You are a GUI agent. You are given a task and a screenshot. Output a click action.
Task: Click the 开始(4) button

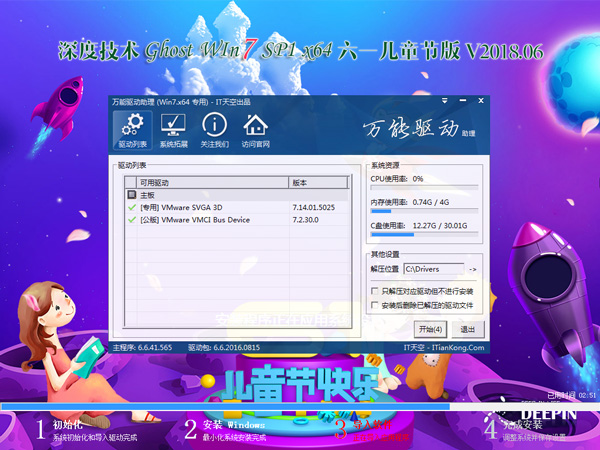[x=430, y=329]
